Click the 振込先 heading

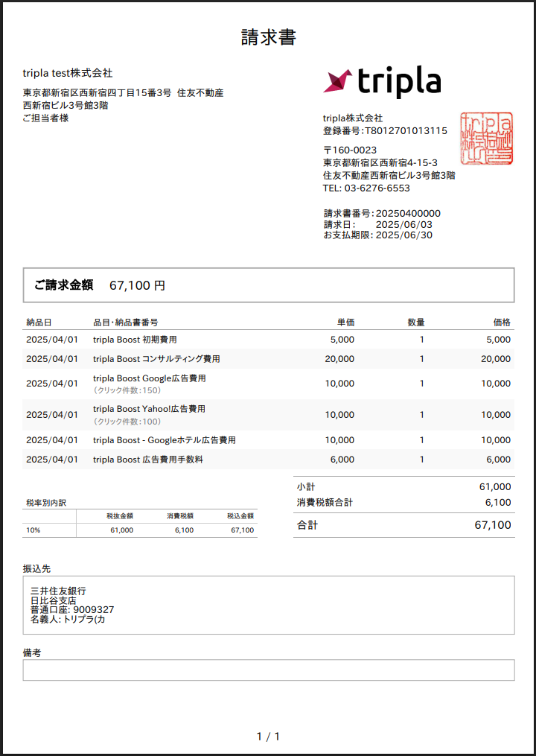click(36, 569)
